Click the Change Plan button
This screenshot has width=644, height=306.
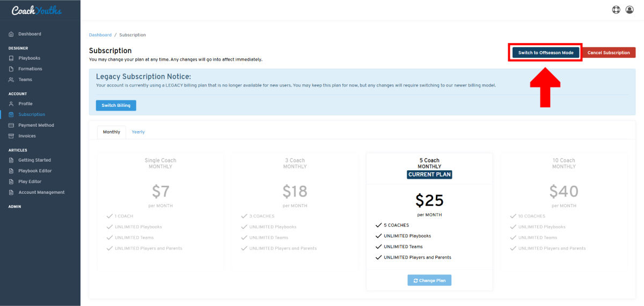[x=429, y=280]
